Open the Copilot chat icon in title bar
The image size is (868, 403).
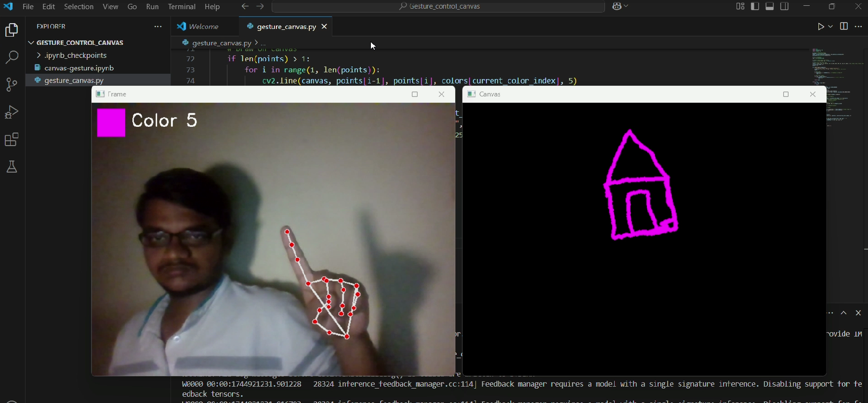point(617,7)
